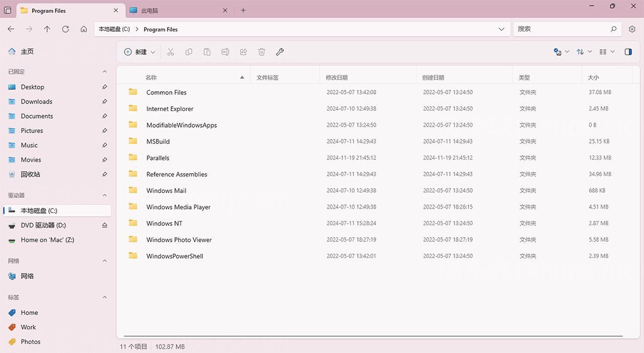Click the Delete trash icon
The image size is (644, 353).
click(261, 52)
